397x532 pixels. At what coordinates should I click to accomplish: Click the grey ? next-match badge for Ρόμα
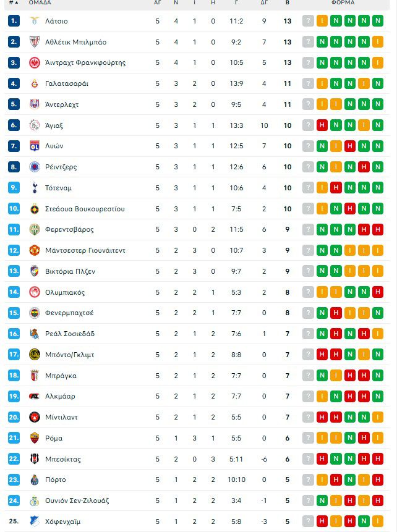(308, 438)
